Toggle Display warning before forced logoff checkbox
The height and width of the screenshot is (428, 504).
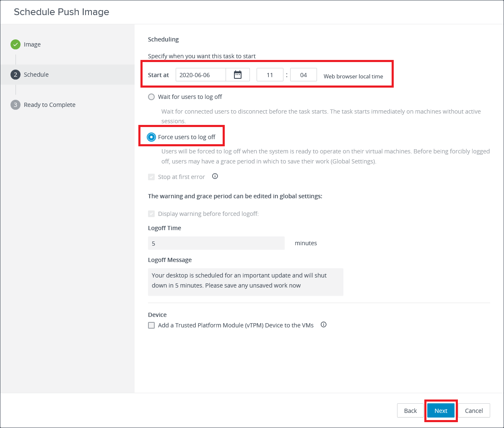(x=151, y=214)
